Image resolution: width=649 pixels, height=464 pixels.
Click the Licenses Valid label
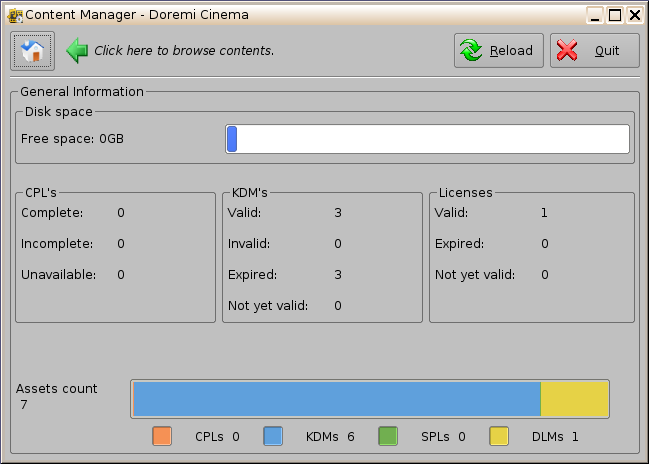[x=452, y=213]
